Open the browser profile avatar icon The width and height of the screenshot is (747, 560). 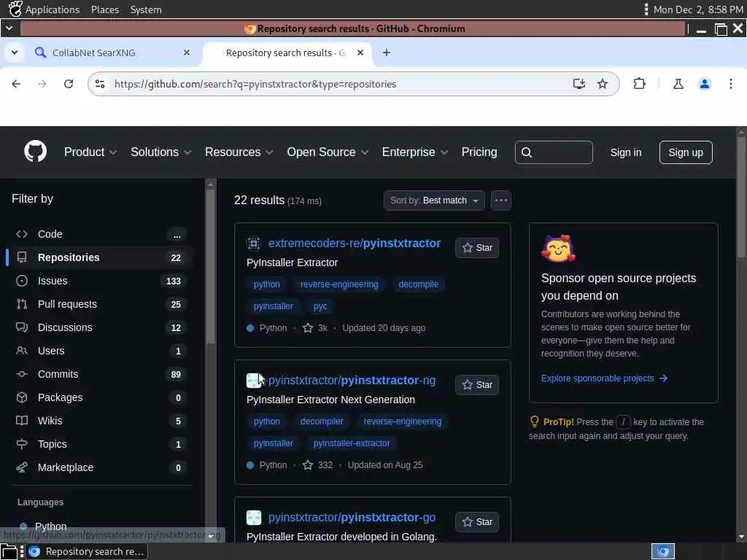(705, 84)
